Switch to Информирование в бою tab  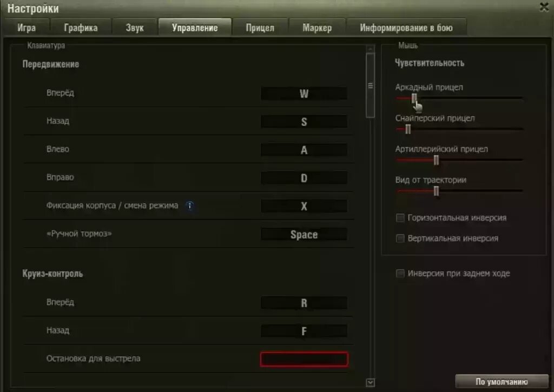coord(406,28)
